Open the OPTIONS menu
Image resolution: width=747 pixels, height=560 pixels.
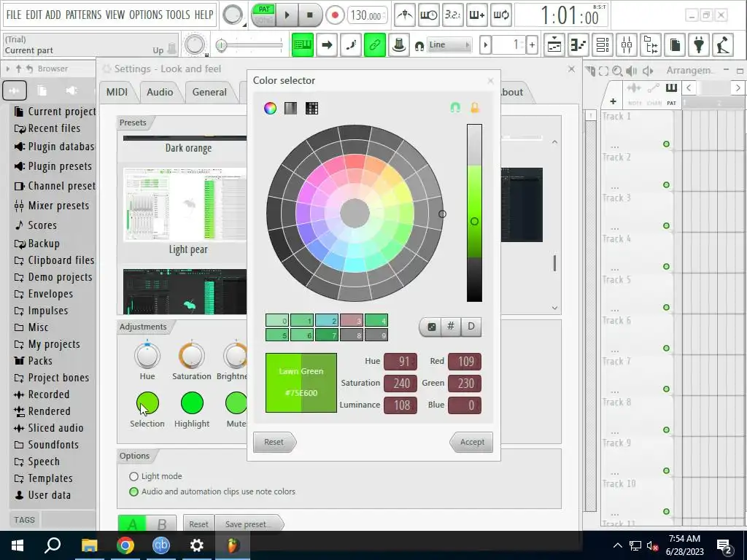(146, 15)
